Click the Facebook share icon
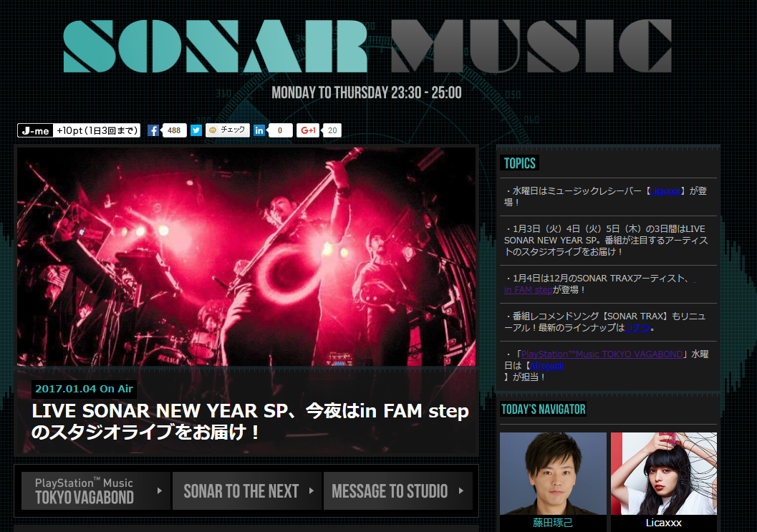The width and height of the screenshot is (757, 532). [153, 130]
